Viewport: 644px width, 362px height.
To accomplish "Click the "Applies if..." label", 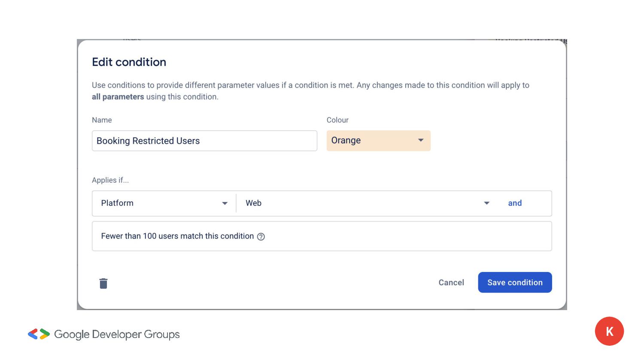I will coord(110,180).
